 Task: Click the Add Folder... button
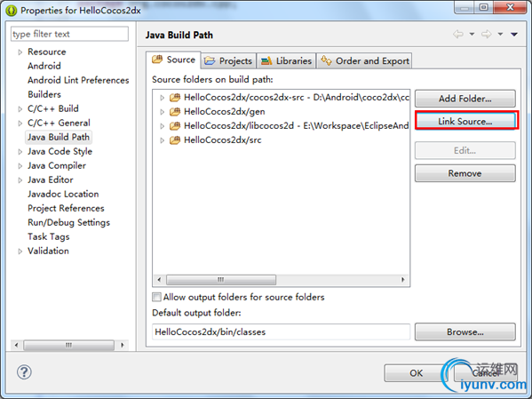click(x=465, y=99)
